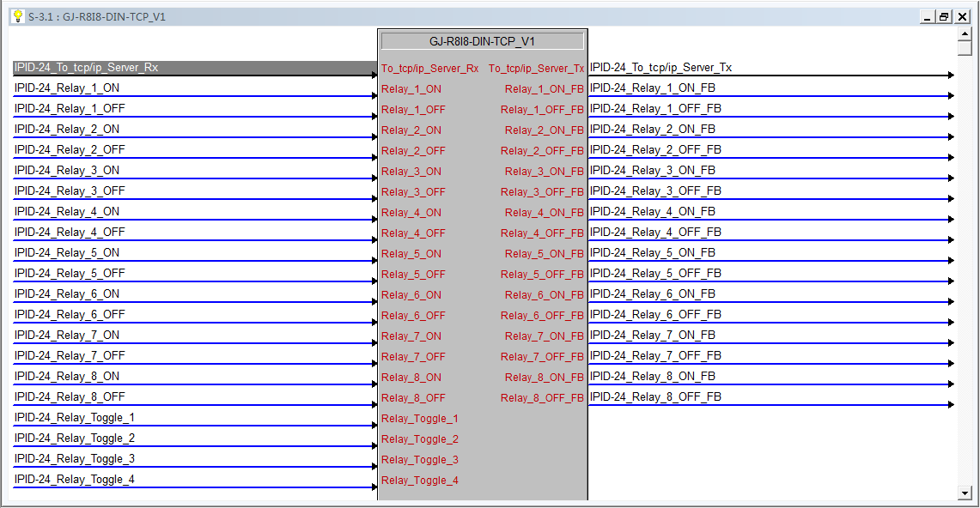Select the IPID-24_Relay_4_OFF_FB output signal
This screenshot has height=508, width=980.
770,233
